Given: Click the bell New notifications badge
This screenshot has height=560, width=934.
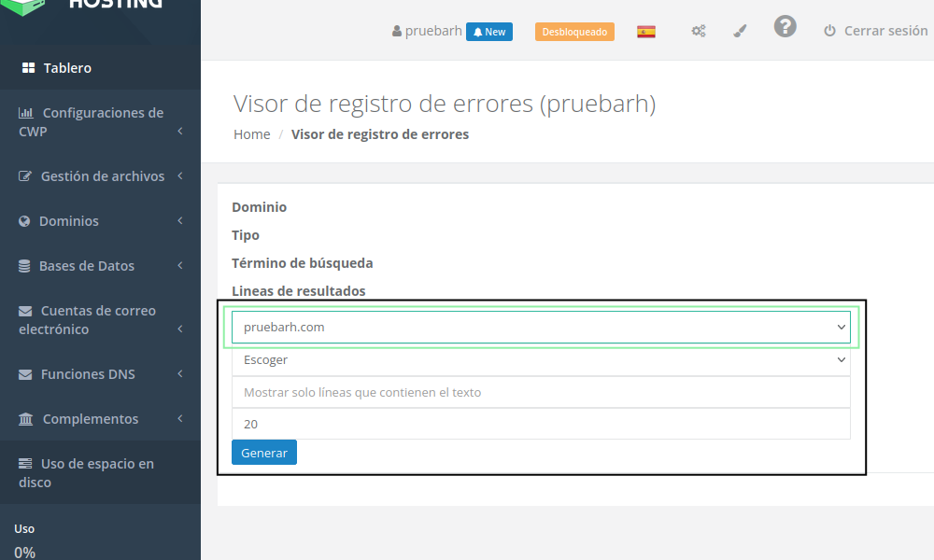Looking at the screenshot, I should (x=489, y=32).
